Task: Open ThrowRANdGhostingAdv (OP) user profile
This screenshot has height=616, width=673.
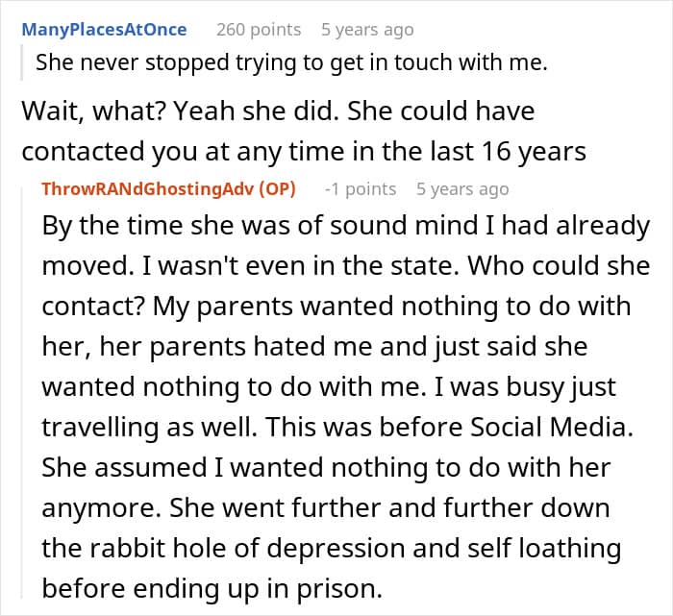Action: (168, 188)
